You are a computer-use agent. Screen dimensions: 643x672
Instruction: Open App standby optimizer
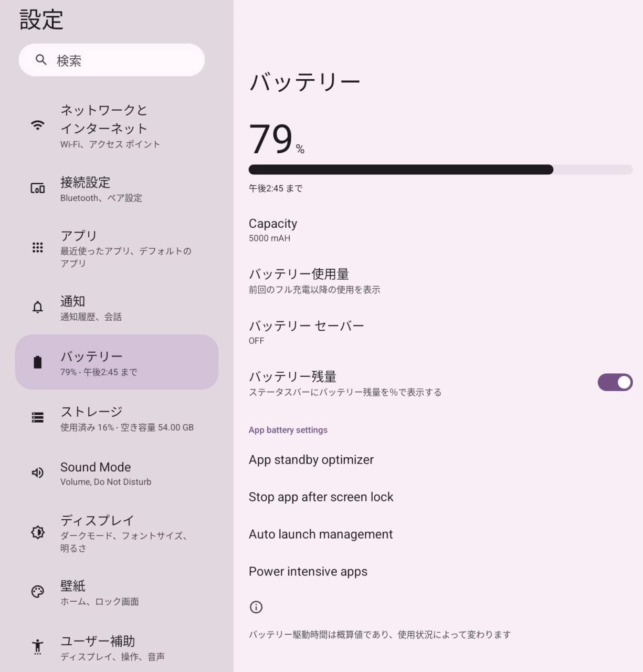(x=311, y=460)
